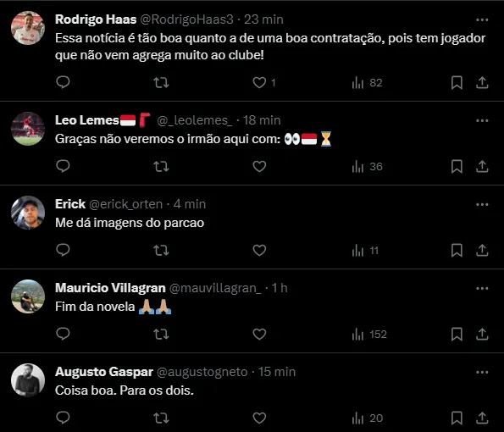Screen dimensions: 504x432
Task: Open @_leolemes_ profile handle
Action: [194, 120]
